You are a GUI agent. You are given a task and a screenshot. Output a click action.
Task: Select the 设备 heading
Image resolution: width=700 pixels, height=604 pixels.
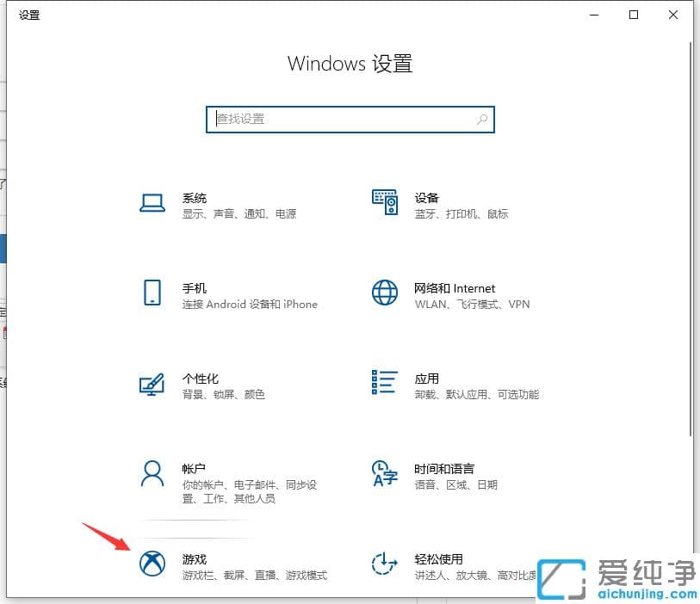(x=427, y=198)
